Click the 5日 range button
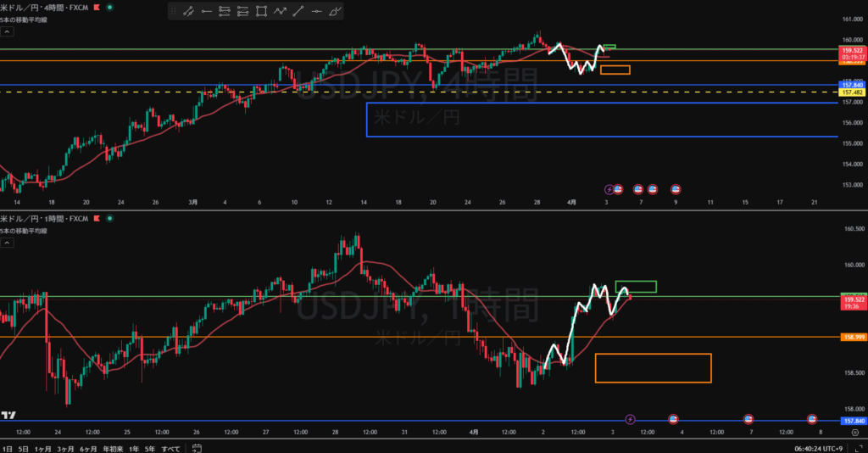868x453 pixels. tap(24, 447)
